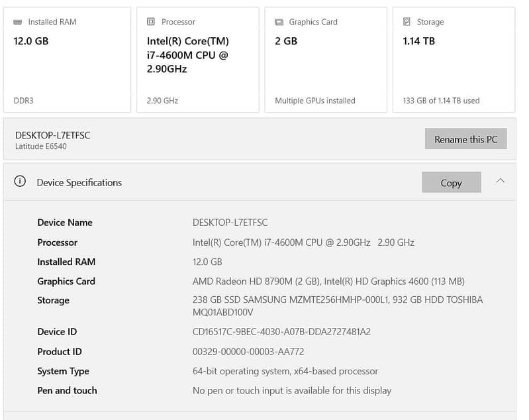Click the 'Device Name' label
Viewport: 529px width, 420px height.
(65, 223)
